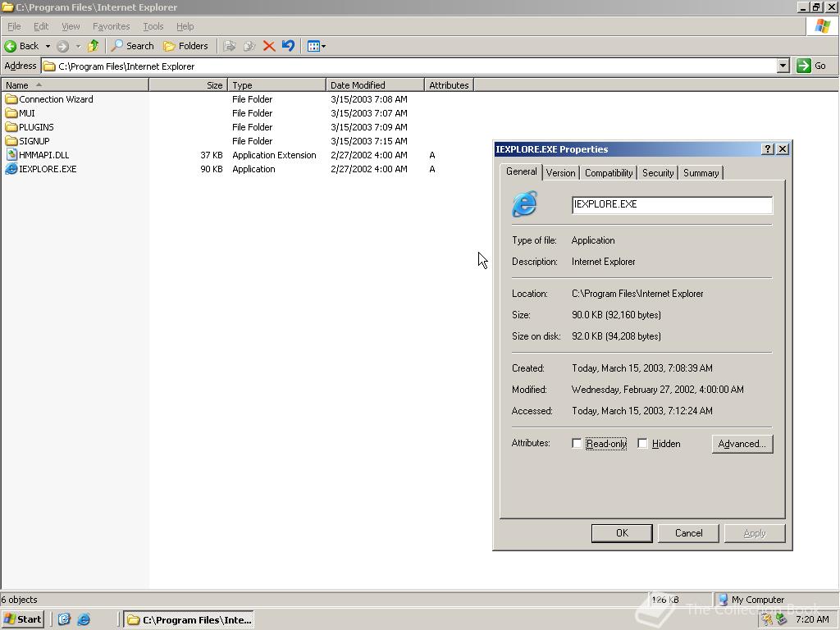Select the SIGNUP folder icon
This screenshot has width=840, height=630.
tap(11, 141)
